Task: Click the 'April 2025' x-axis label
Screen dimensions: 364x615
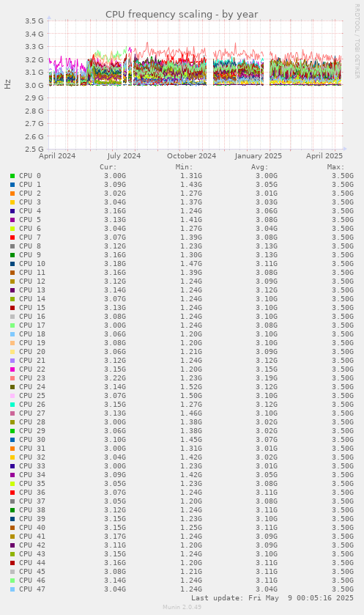Action: 324,155
